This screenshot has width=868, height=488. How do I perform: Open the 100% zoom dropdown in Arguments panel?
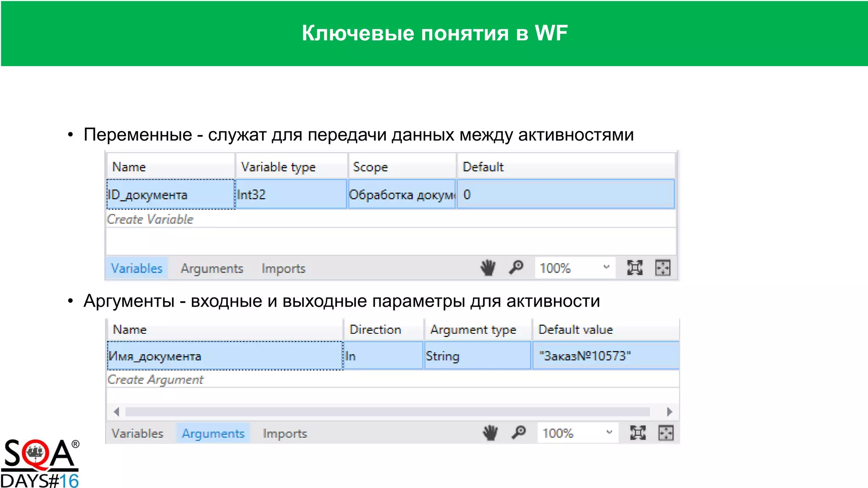(x=609, y=433)
